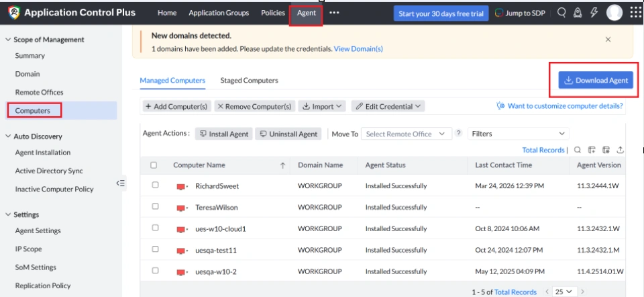Image resolution: width=644 pixels, height=297 pixels.
Task: Switch to Managed Computers tab
Action: tap(172, 80)
